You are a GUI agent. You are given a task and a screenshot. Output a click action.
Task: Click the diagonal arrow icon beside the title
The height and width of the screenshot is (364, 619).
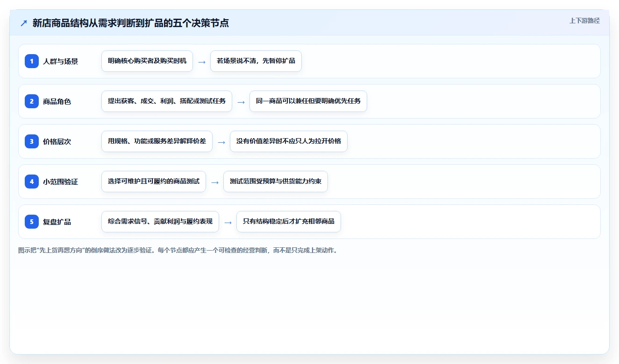pyautogui.click(x=24, y=23)
